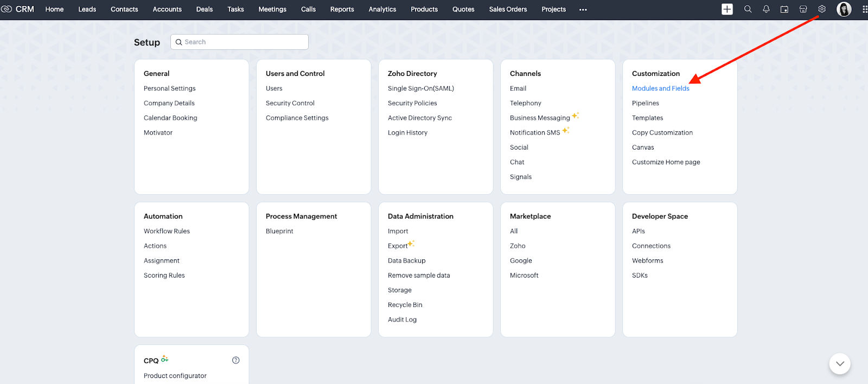Open Compliance Settings link

click(297, 118)
